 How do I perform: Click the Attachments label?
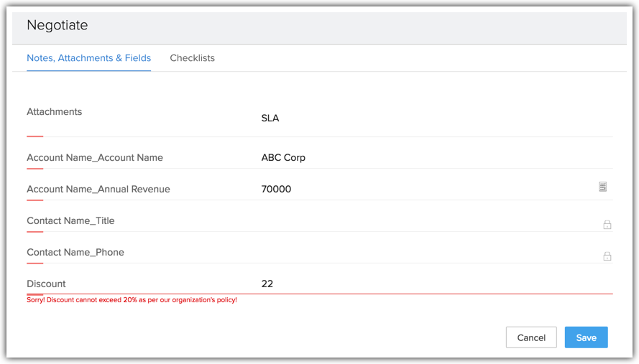pos(55,112)
